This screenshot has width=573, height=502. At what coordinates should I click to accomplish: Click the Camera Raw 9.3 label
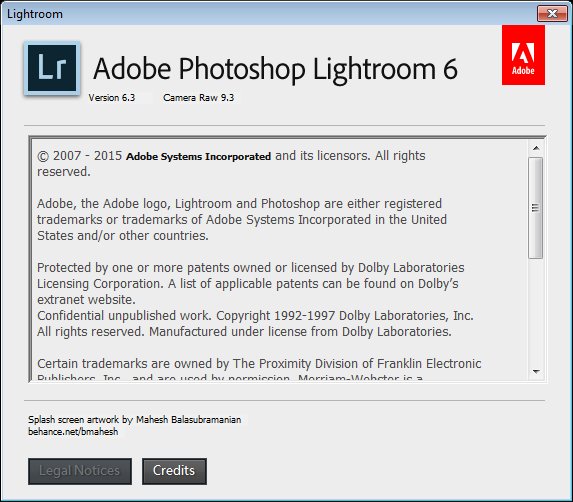click(x=198, y=98)
